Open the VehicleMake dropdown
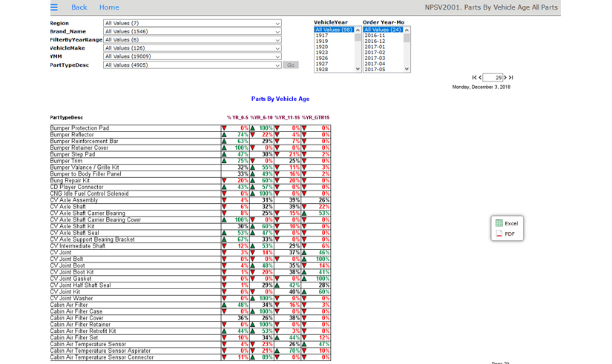 tap(192, 48)
